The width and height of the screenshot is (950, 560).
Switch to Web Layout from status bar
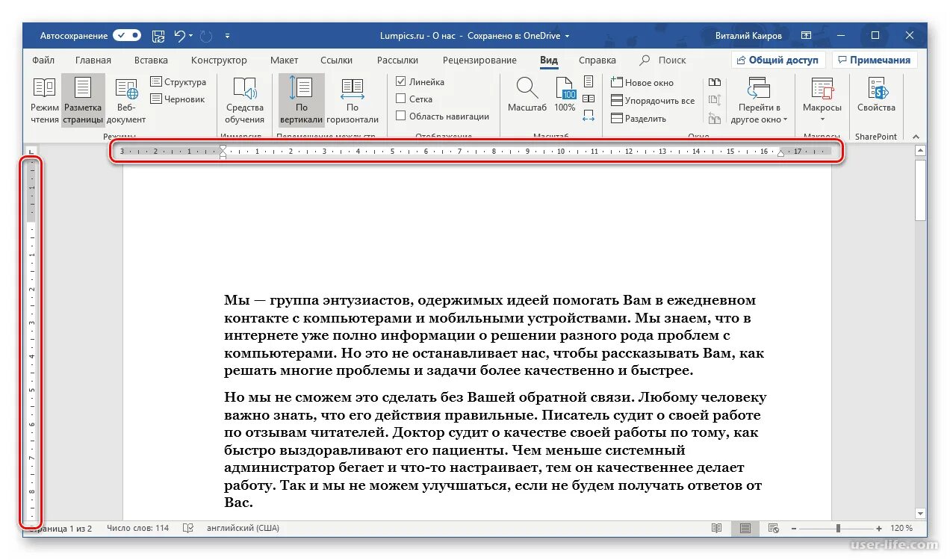pyautogui.click(x=773, y=528)
